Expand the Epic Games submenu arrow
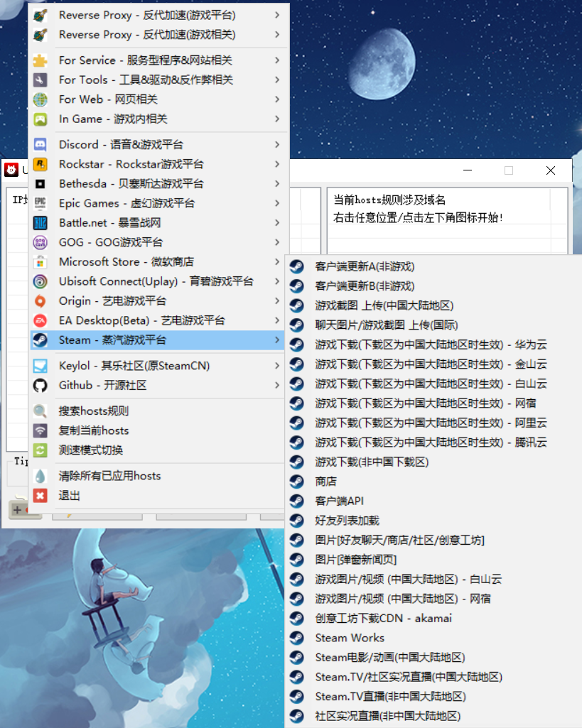 [277, 203]
